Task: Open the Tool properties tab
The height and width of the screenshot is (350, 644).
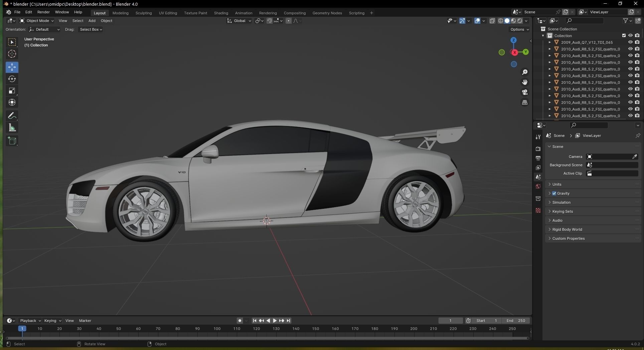Action: pyautogui.click(x=538, y=137)
